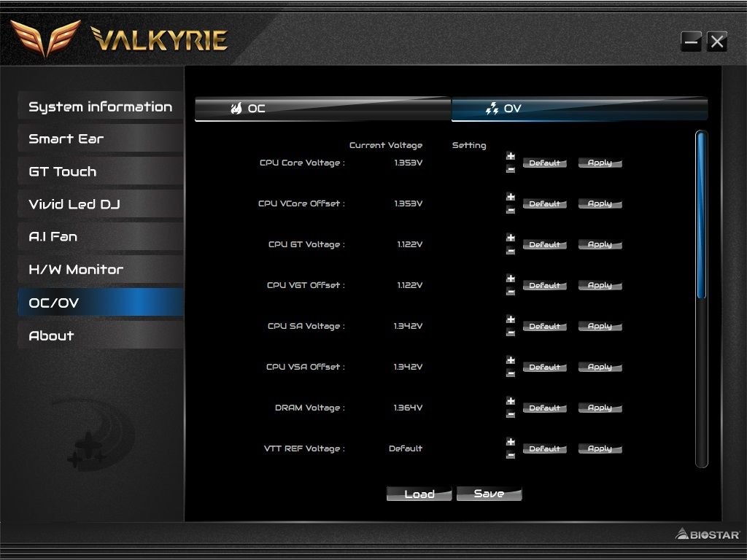Click the DRAM Voltage 1.364V value
The width and height of the screenshot is (747, 560).
[409, 408]
